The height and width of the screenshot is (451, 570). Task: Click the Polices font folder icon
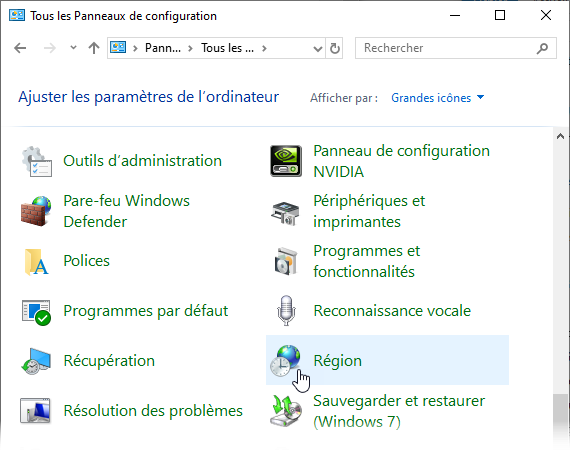point(36,261)
